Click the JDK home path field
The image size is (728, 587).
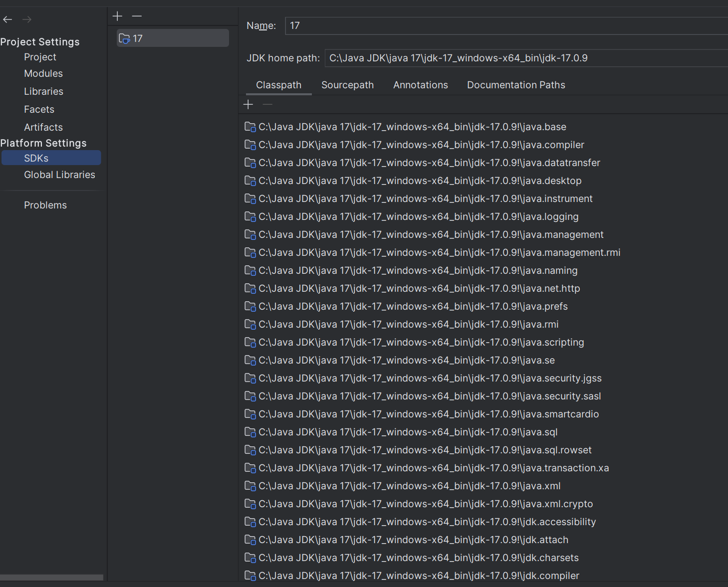click(x=524, y=58)
